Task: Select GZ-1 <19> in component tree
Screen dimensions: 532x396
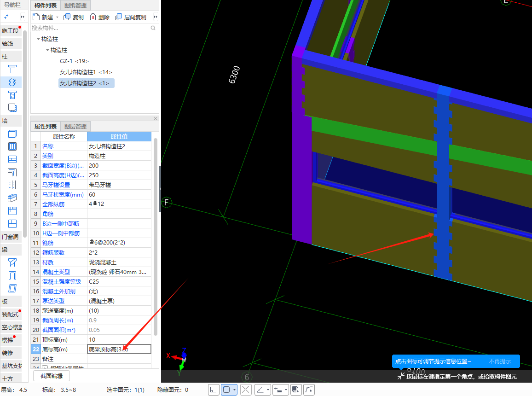Action: pos(74,61)
